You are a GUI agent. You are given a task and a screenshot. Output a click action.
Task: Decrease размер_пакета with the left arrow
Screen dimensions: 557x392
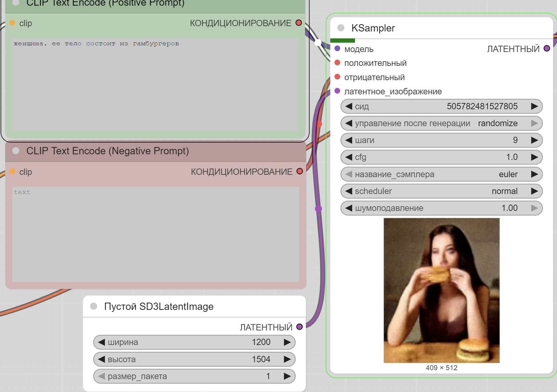pyautogui.click(x=101, y=376)
